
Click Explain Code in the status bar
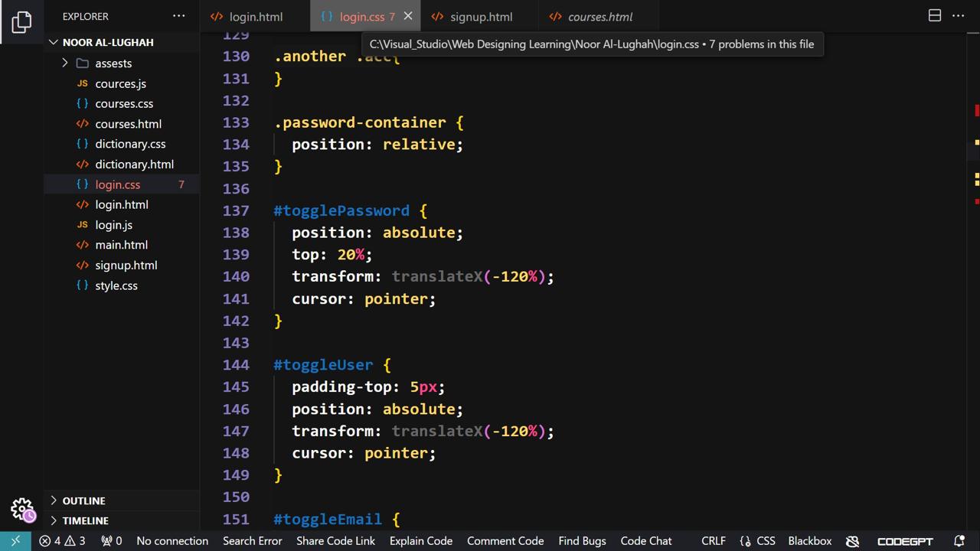click(x=421, y=540)
